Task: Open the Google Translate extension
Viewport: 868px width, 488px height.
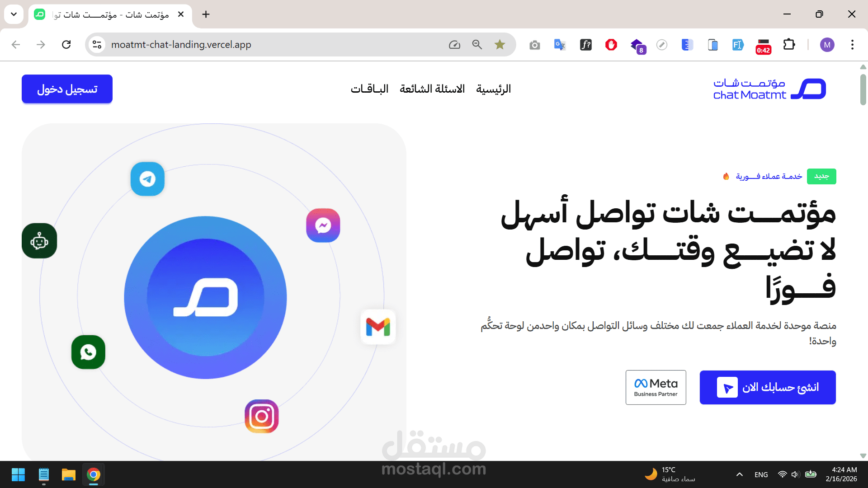Action: (x=560, y=44)
